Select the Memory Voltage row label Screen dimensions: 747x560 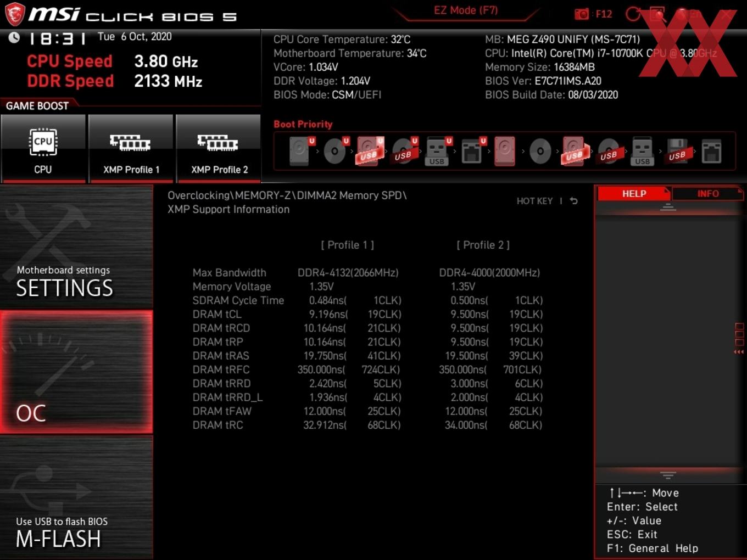232,287
